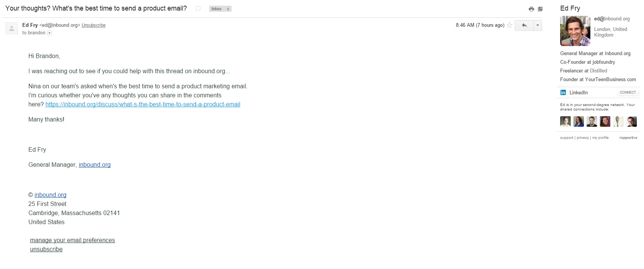
Task: Click Ed Fry name heading in sidebar
Action: coord(570,8)
